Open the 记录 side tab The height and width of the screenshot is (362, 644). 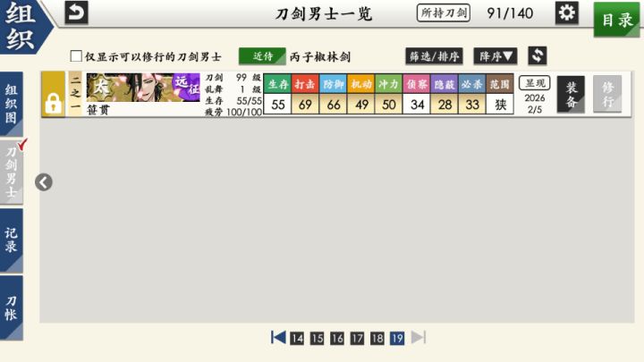coord(11,240)
